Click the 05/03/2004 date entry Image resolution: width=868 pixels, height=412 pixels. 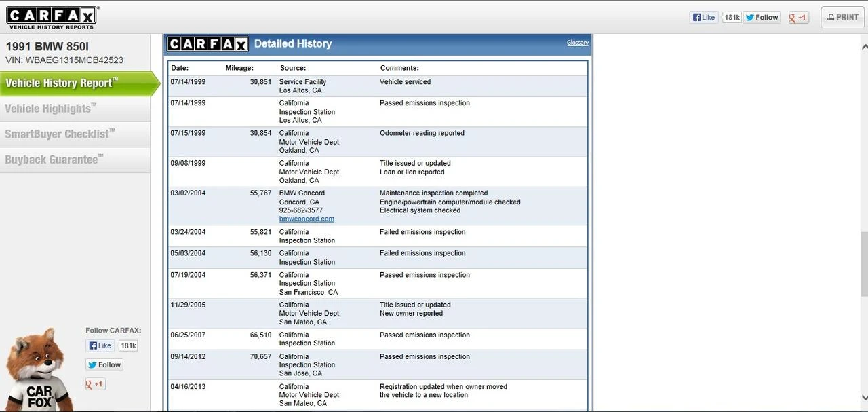coord(188,254)
